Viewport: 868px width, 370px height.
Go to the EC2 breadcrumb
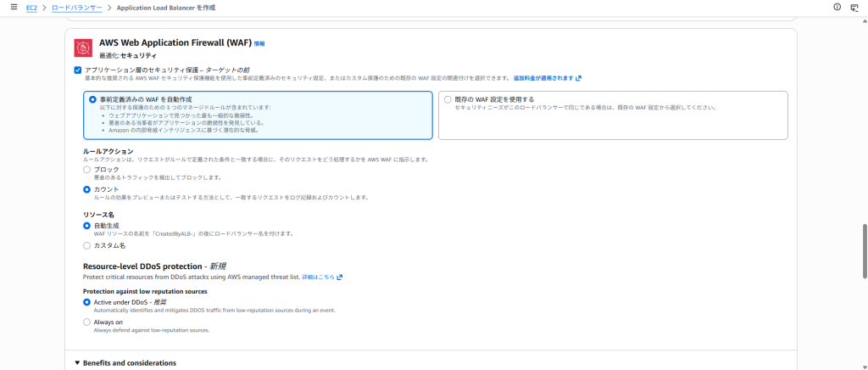[x=31, y=8]
